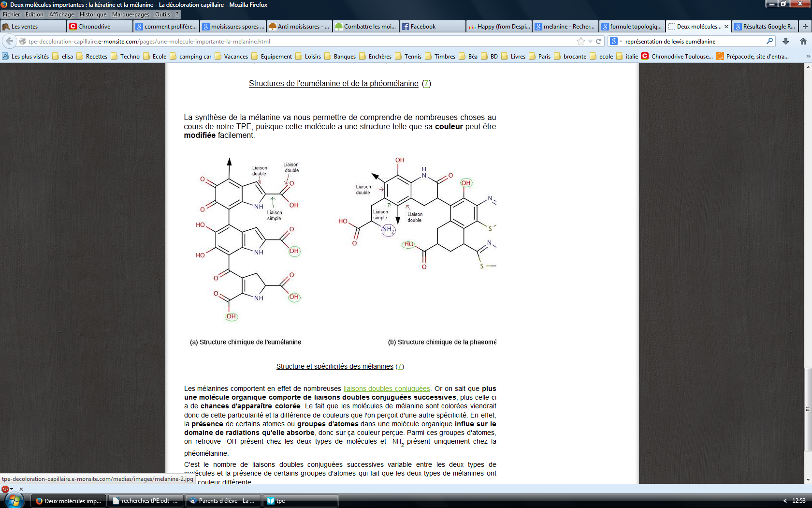This screenshot has width=812, height=508.
Task: Click in the address bar URL field
Action: pyautogui.click(x=290, y=41)
